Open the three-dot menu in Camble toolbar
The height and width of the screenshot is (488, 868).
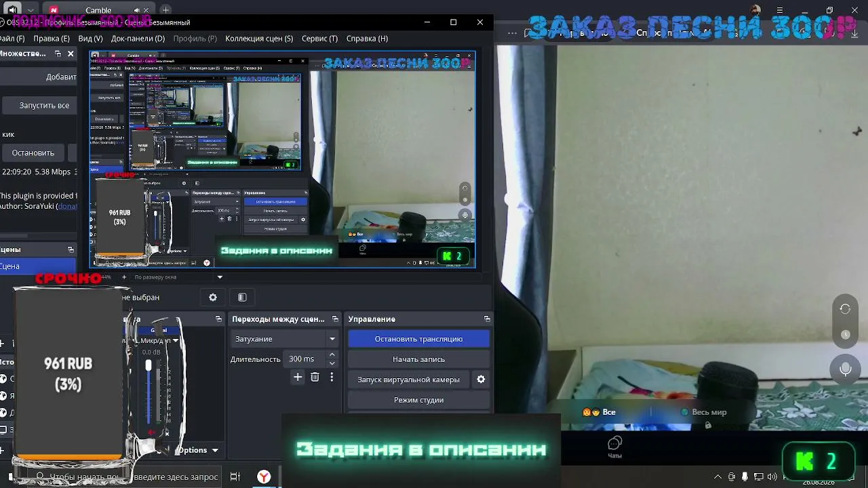[x=513, y=33]
